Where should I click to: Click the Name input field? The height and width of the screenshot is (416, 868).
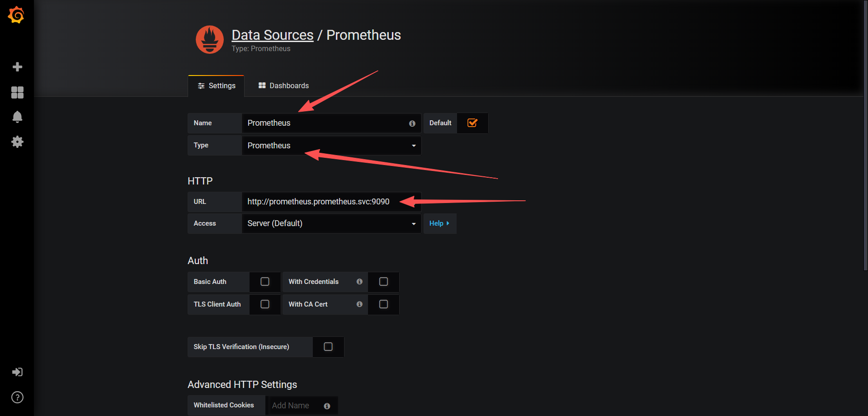(331, 123)
